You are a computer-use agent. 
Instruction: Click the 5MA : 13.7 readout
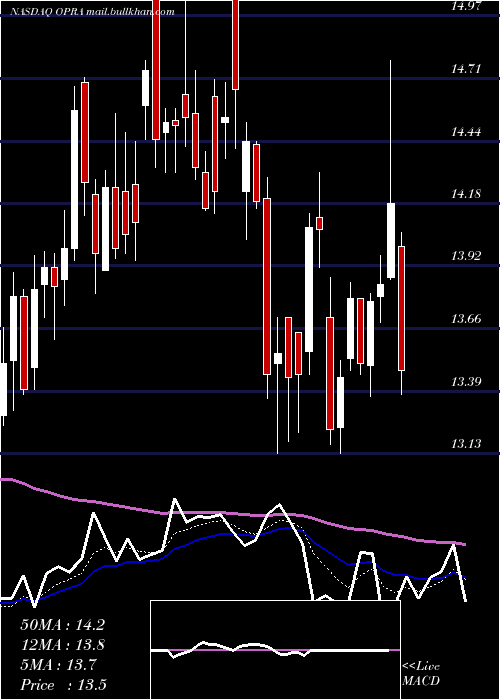[x=58, y=665]
